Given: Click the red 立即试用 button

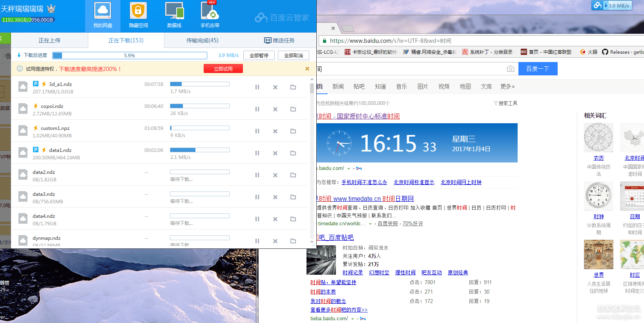Looking at the screenshot, I should click(x=223, y=69).
